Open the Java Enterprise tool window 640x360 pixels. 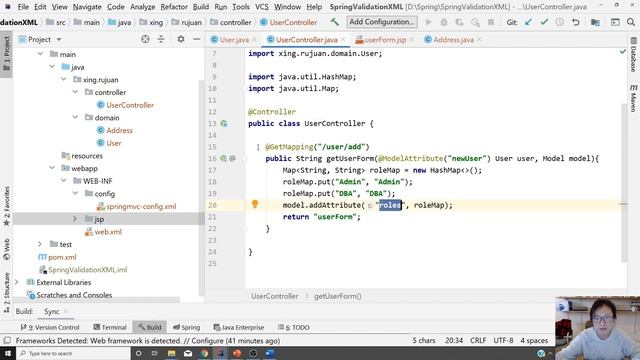pos(239,327)
